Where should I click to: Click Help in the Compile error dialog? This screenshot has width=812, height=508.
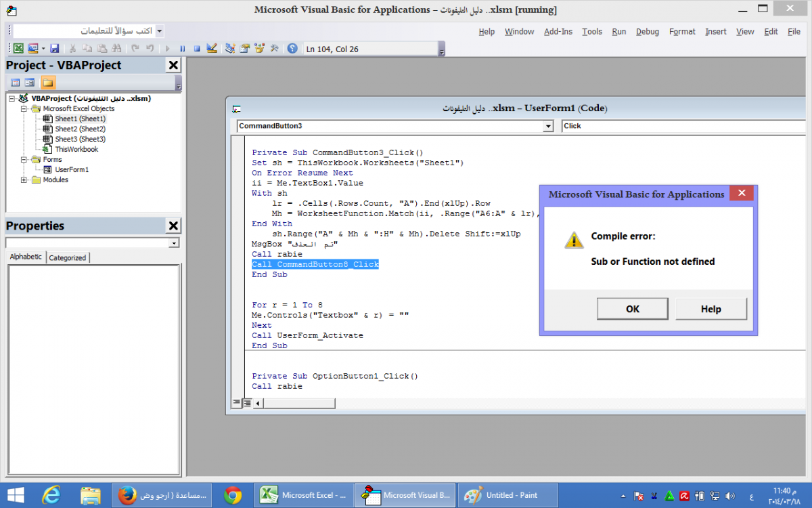[x=711, y=309]
